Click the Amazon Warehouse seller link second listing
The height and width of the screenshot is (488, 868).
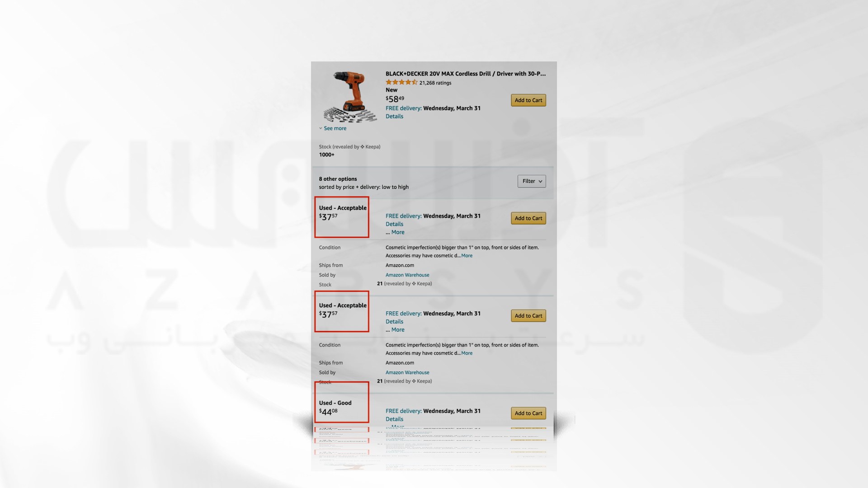click(x=407, y=372)
